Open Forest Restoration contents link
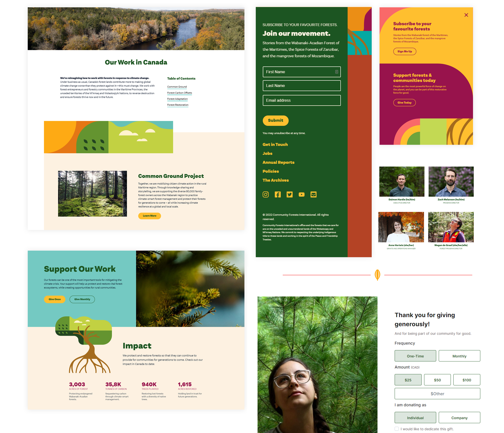The width and height of the screenshot is (504, 433). (x=178, y=105)
